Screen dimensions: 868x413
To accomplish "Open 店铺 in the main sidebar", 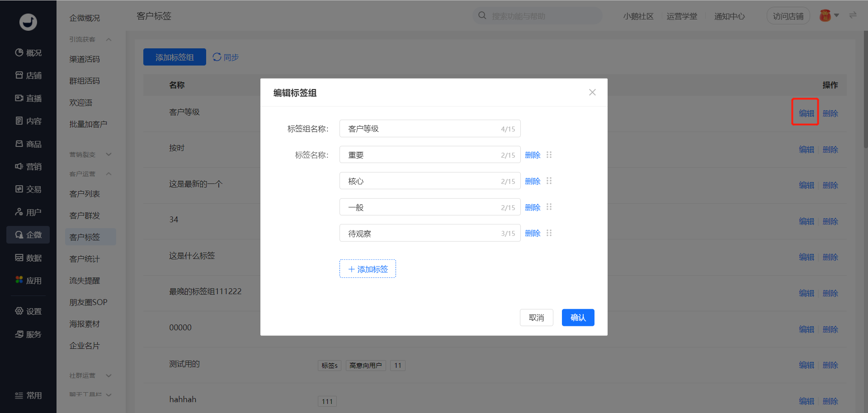I will tap(28, 75).
